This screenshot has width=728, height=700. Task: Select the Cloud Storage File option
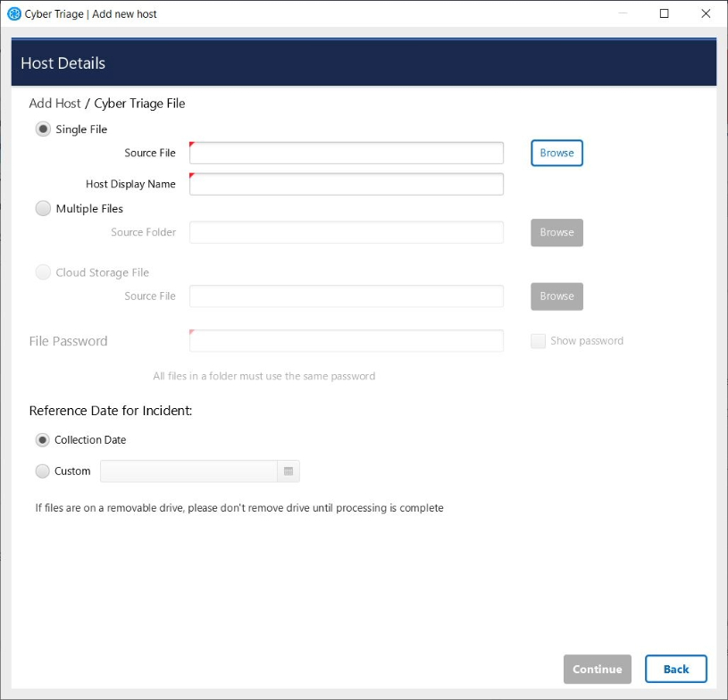click(43, 273)
